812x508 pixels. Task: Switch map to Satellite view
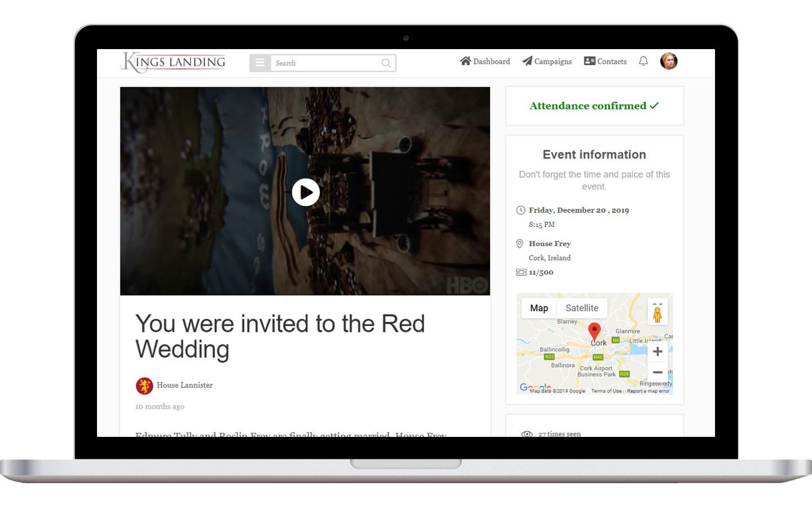[582, 308]
